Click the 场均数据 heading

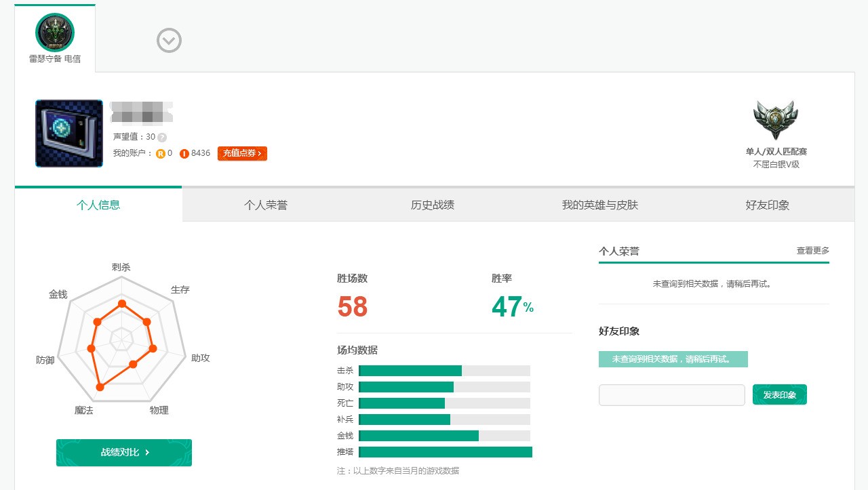(x=357, y=350)
